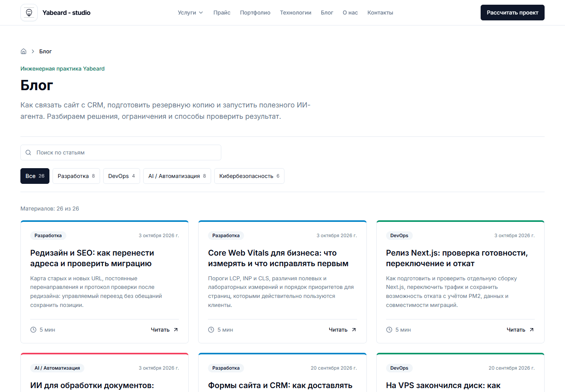Click the clock icon on the Core Web Vitals card
This screenshot has width=565, height=392.
[211, 330]
